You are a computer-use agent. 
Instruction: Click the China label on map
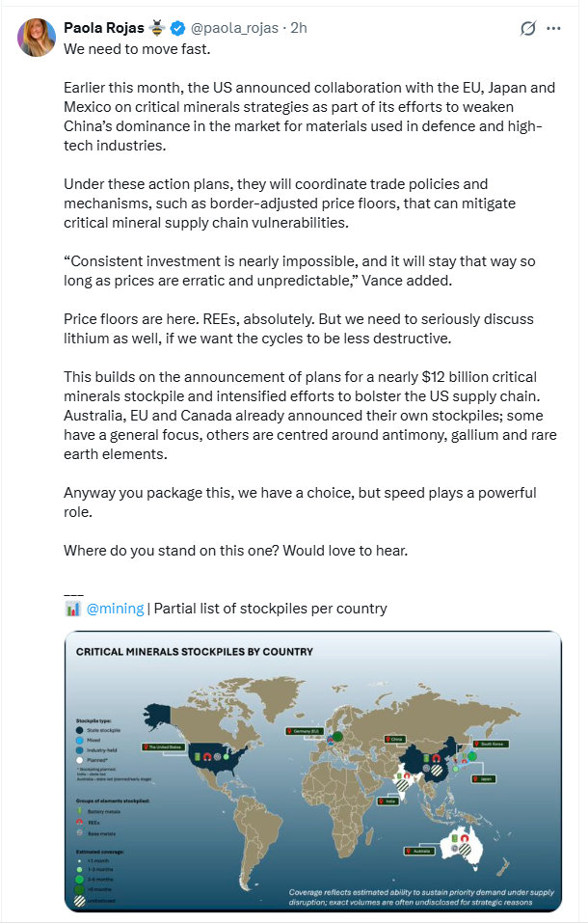[x=395, y=739]
